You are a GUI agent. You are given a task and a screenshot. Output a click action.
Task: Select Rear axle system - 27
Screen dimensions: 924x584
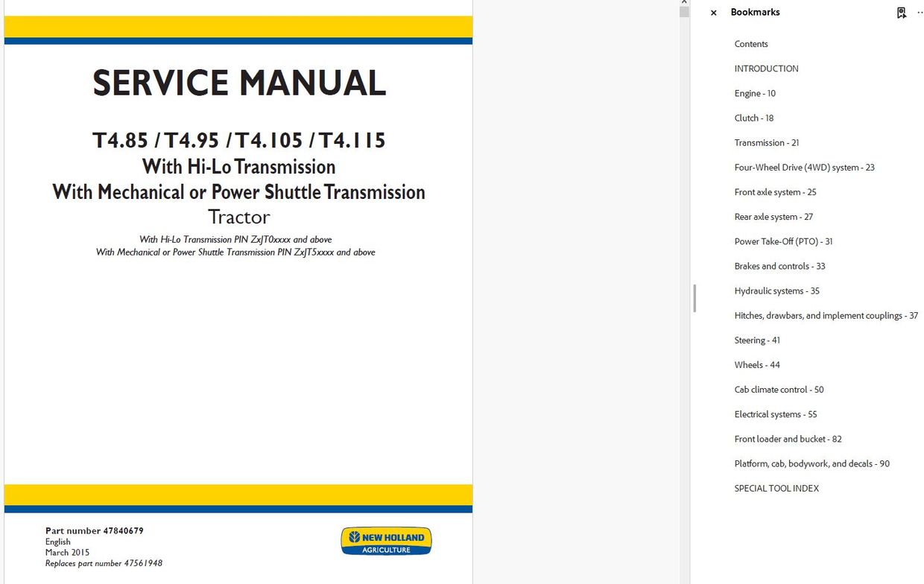(773, 217)
